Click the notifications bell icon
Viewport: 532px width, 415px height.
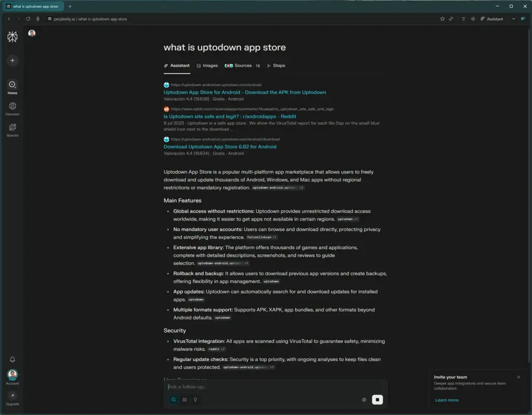12,359
